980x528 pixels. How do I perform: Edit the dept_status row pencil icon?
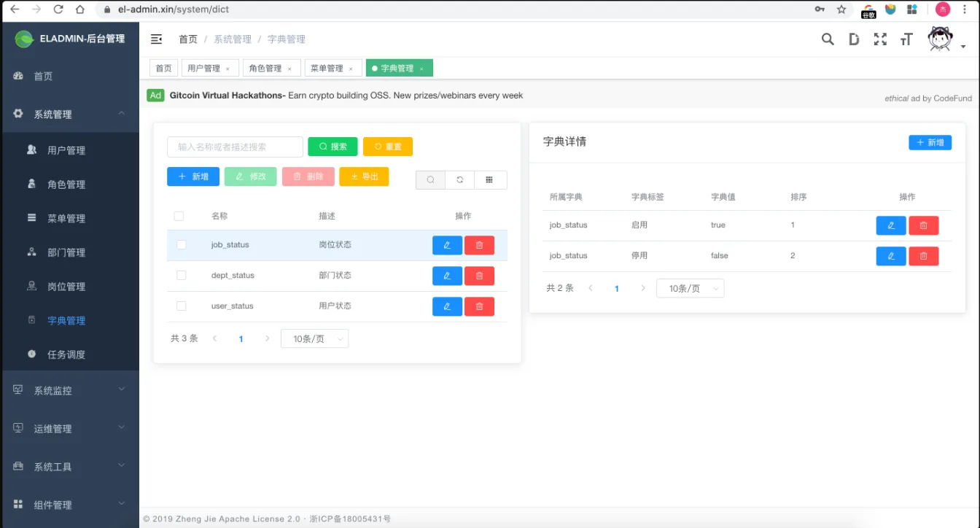click(447, 276)
